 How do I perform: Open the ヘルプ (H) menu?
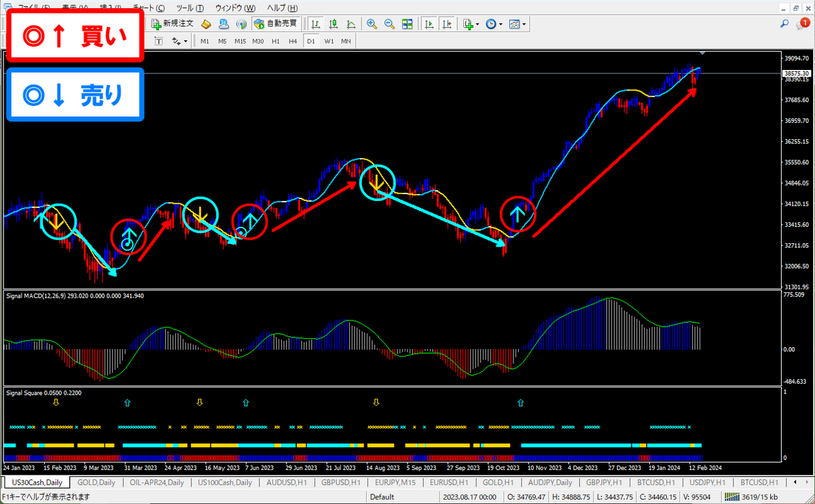click(x=283, y=8)
